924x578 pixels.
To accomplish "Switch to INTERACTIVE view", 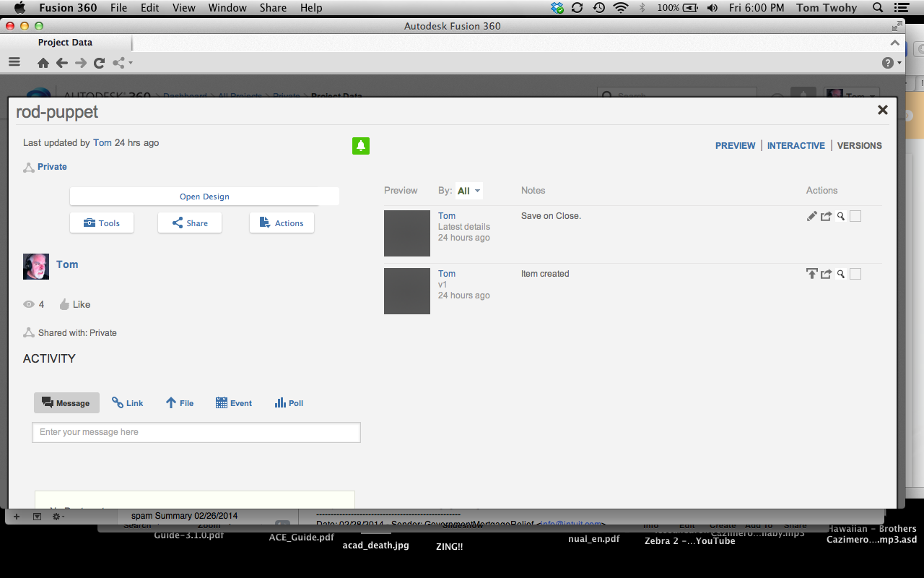I will click(796, 145).
